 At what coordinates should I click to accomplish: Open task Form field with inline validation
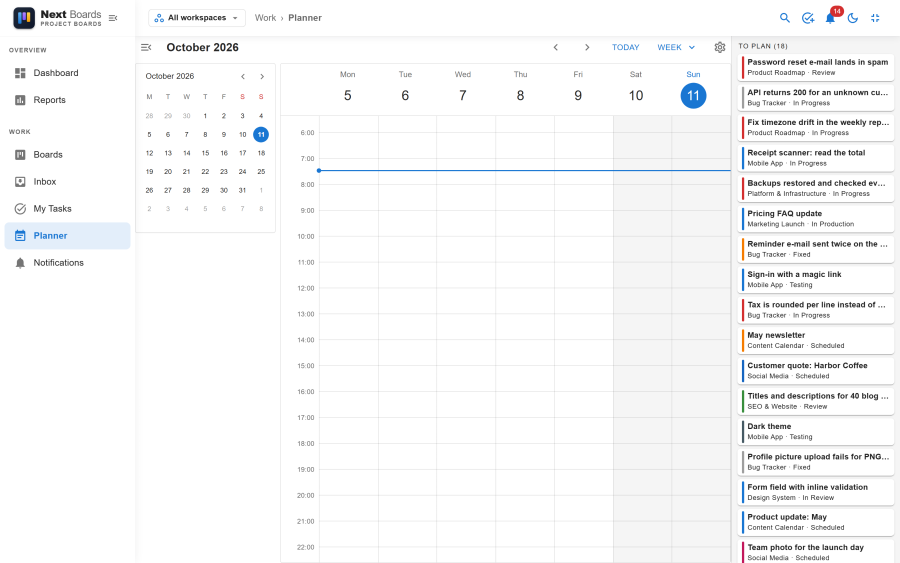[816, 492]
